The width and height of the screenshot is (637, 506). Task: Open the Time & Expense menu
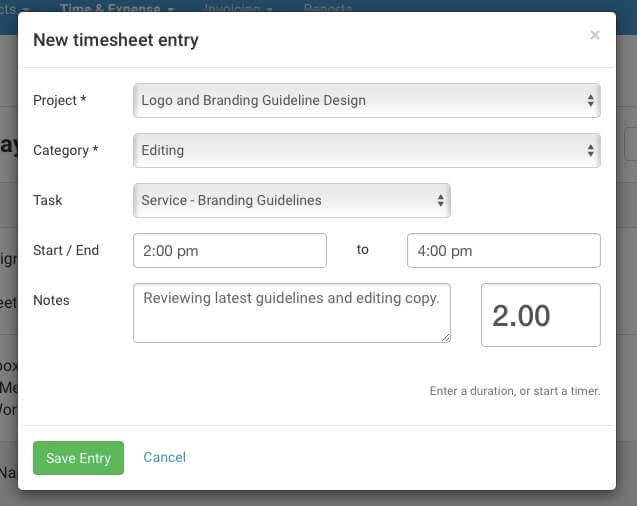pyautogui.click(x=117, y=8)
